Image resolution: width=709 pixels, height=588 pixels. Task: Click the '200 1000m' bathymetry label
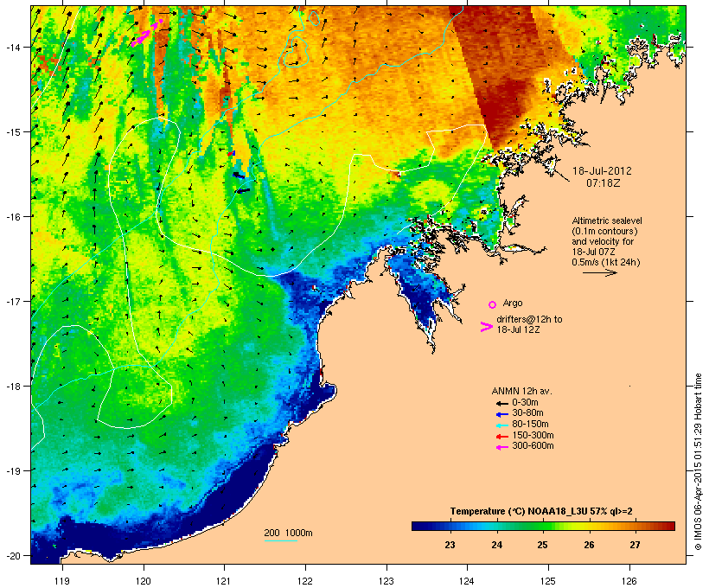pyautogui.click(x=288, y=533)
